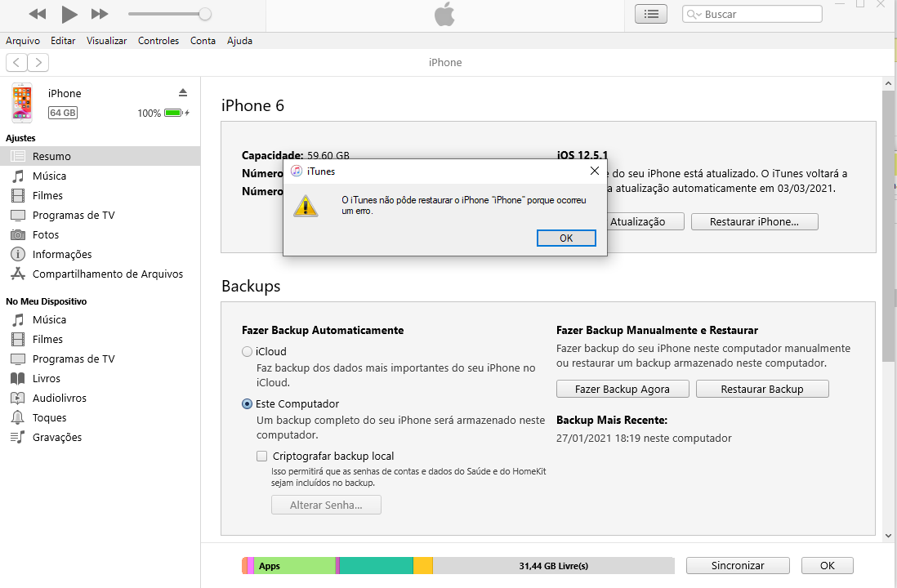Click the Restaurar Backup button
This screenshot has height=588, width=897.
762,389
